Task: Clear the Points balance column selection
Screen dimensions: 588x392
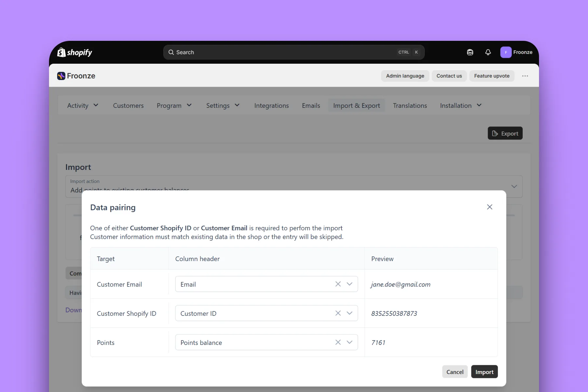Action: point(338,342)
